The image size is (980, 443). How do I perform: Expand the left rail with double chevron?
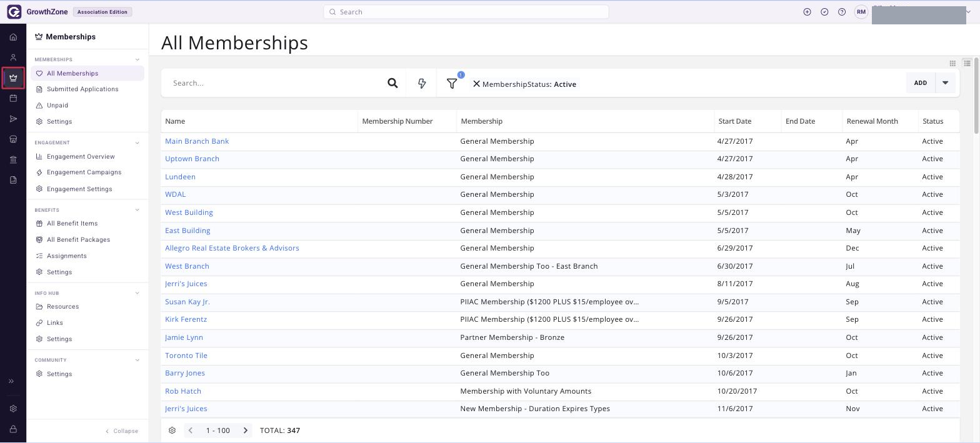(11, 381)
